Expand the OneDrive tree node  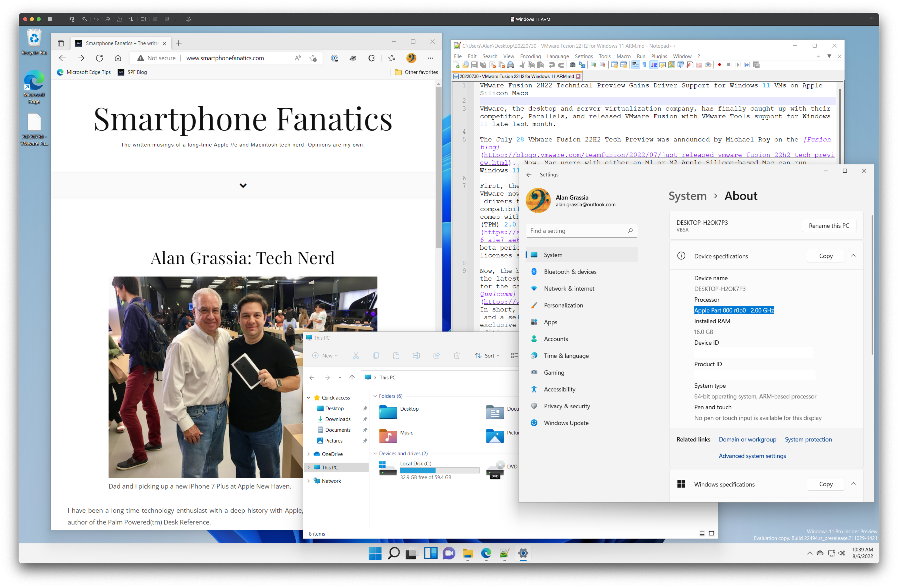[x=309, y=454]
